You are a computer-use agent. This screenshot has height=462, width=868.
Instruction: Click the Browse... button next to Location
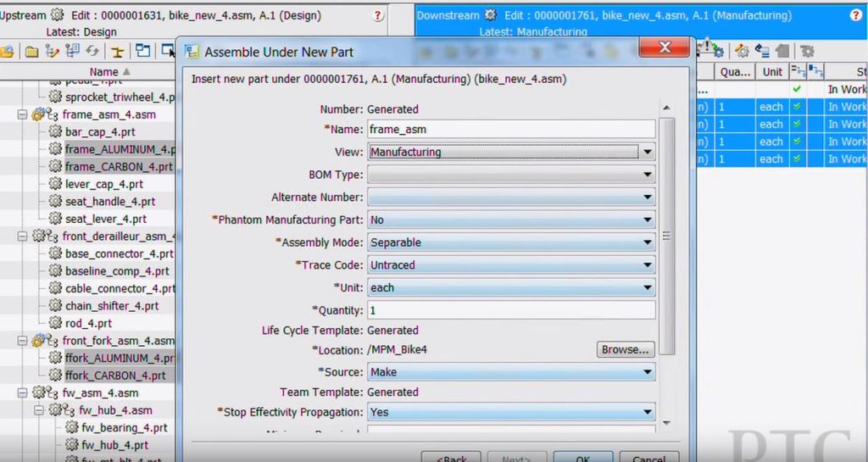point(626,349)
